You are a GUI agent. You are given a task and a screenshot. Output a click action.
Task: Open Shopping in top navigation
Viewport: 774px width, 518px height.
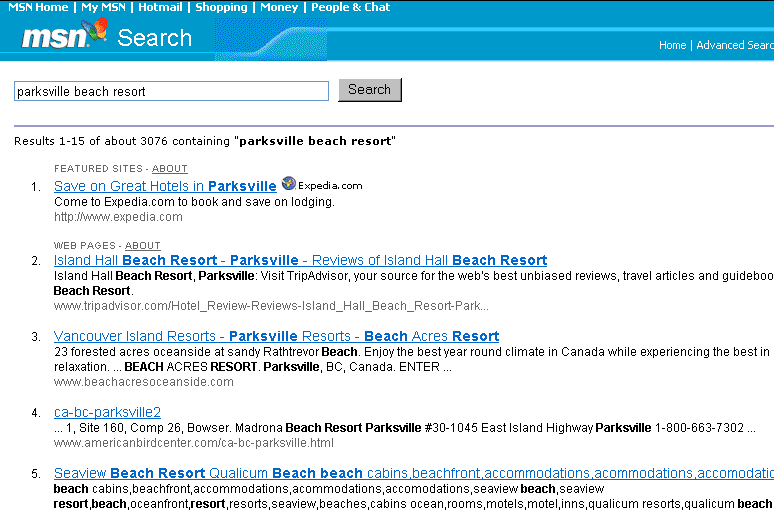click(x=221, y=7)
